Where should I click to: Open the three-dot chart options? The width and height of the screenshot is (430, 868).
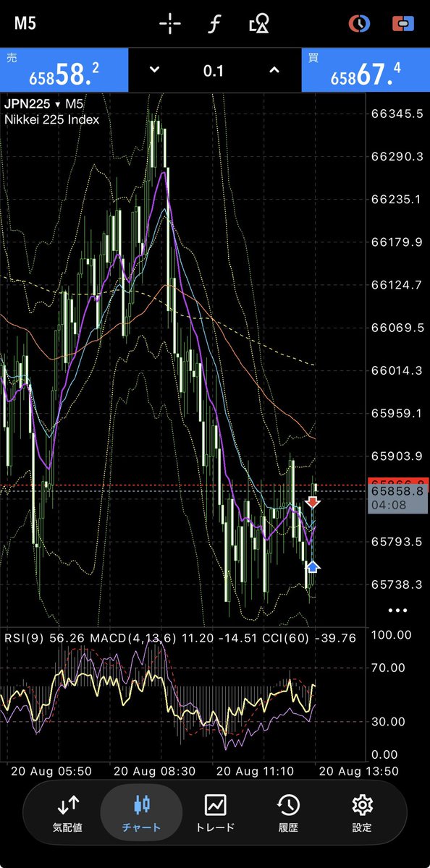[x=397, y=610]
